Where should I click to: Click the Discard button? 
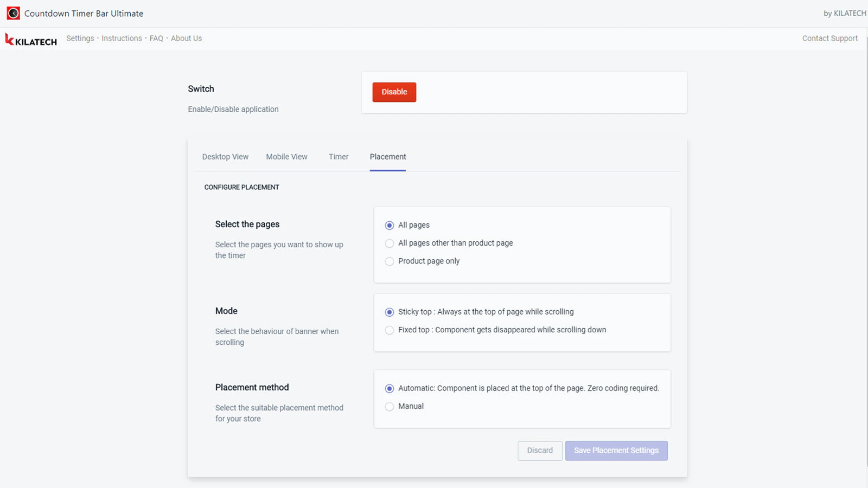540,451
